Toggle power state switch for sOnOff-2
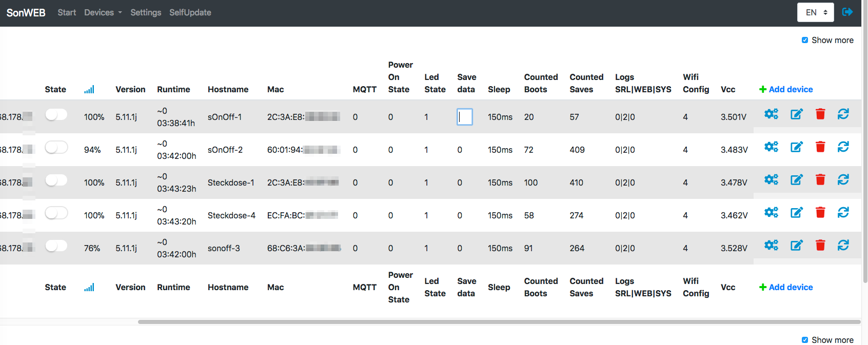The height and width of the screenshot is (345, 868). coord(56,148)
